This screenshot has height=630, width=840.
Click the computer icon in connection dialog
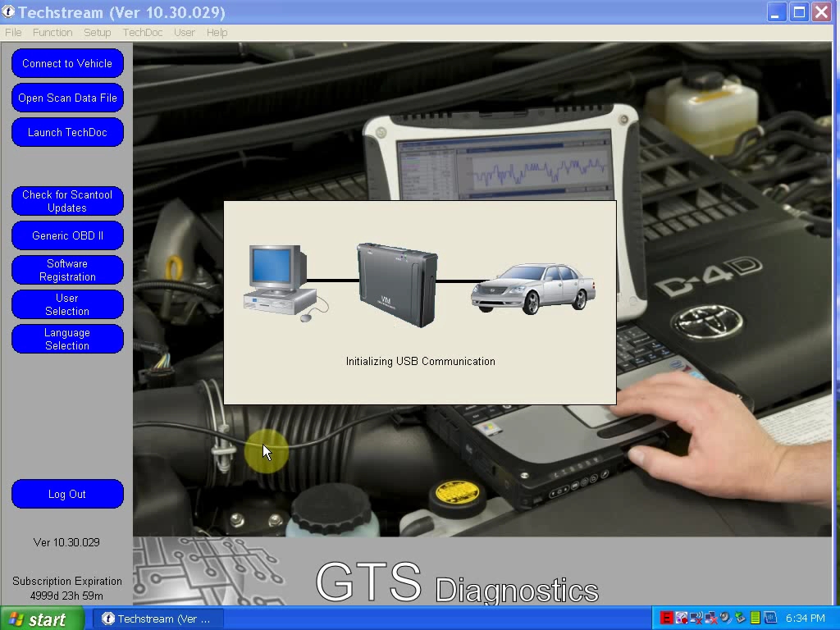pos(285,283)
